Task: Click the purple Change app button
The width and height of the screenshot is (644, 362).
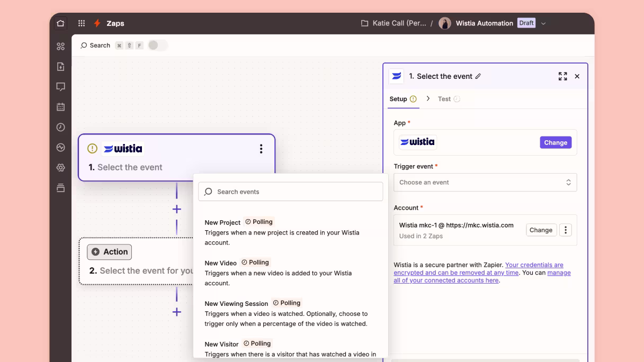Action: click(556, 142)
